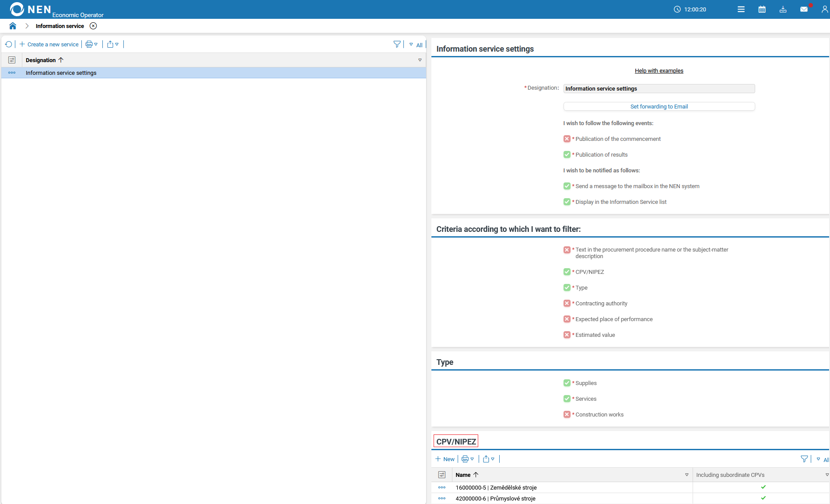Open the Help with examples link

659,70
